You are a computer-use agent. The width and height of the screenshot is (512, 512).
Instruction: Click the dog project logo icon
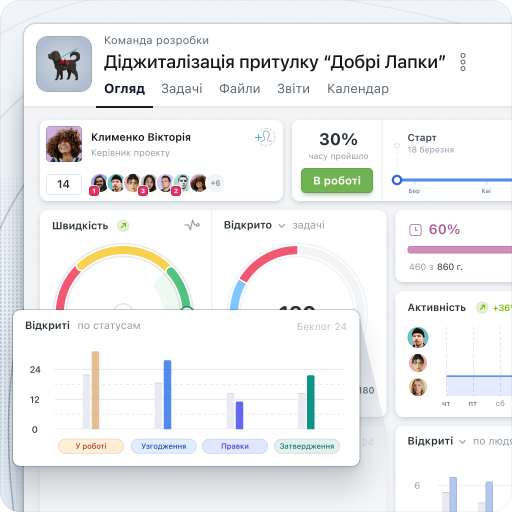[x=64, y=64]
